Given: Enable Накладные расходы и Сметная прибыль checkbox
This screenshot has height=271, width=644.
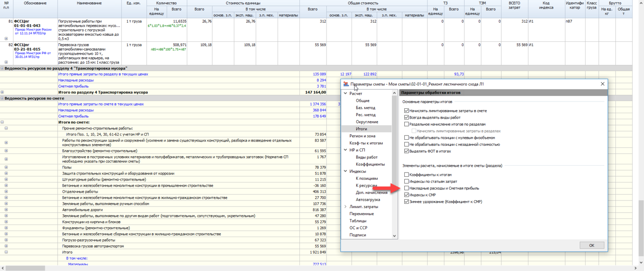Looking at the screenshot, I should coord(406,188).
